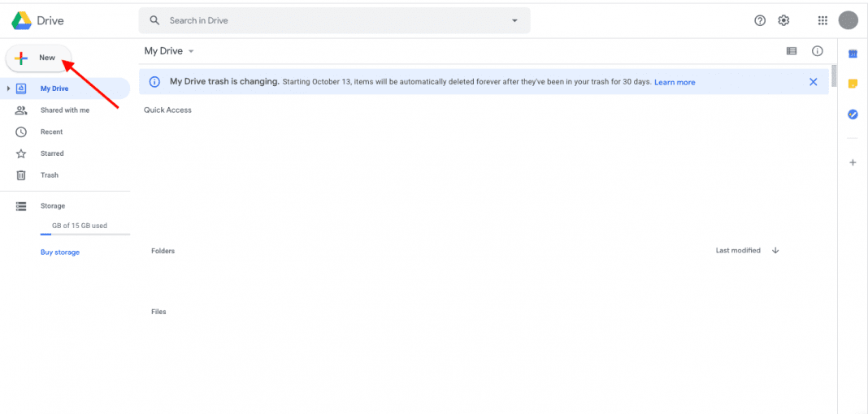Click the Quick Access heading
Image resolution: width=868 pixels, height=414 pixels.
[167, 110]
